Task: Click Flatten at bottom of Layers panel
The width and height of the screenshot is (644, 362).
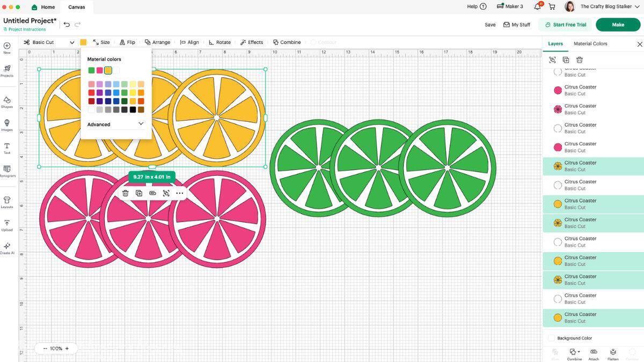Action: (613, 354)
